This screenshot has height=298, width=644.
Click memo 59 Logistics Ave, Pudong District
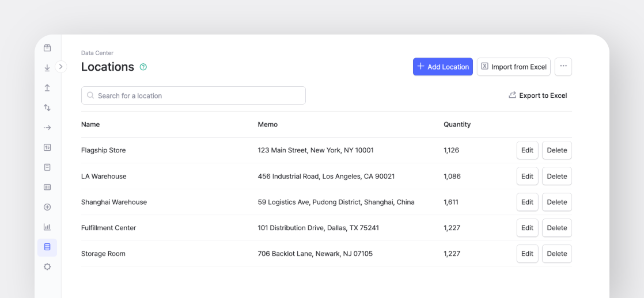point(336,202)
